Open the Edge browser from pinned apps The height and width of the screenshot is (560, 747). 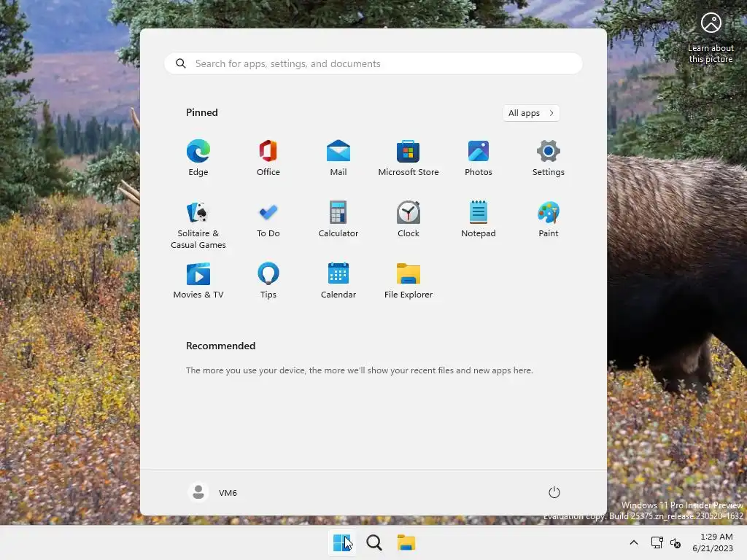coord(198,158)
